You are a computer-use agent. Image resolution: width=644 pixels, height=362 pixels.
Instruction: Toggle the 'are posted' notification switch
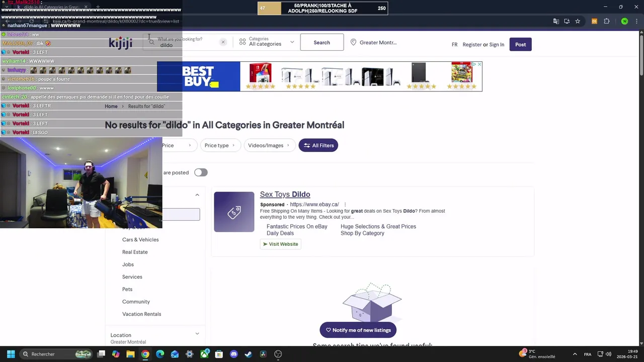[201, 172]
